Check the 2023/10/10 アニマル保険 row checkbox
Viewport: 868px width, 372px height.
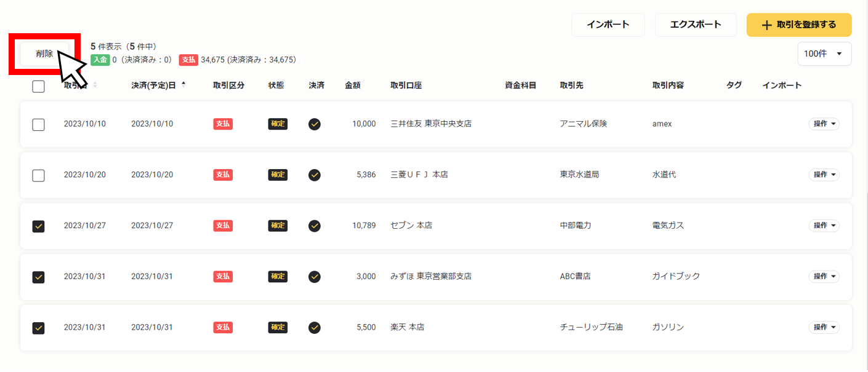(38, 125)
